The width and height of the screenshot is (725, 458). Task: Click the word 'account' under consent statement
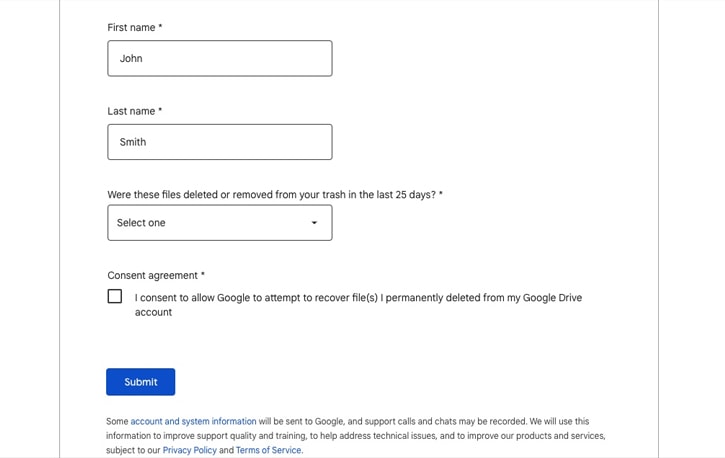154,312
